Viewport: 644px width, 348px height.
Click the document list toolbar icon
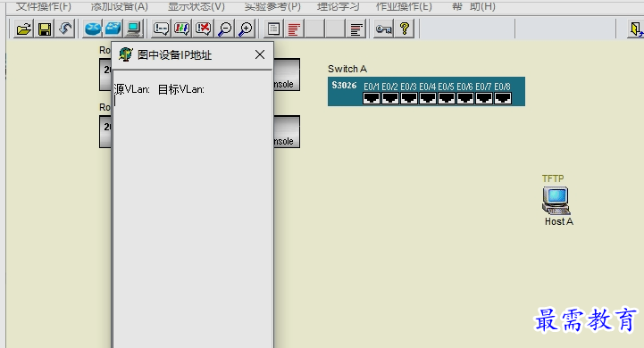click(x=273, y=29)
